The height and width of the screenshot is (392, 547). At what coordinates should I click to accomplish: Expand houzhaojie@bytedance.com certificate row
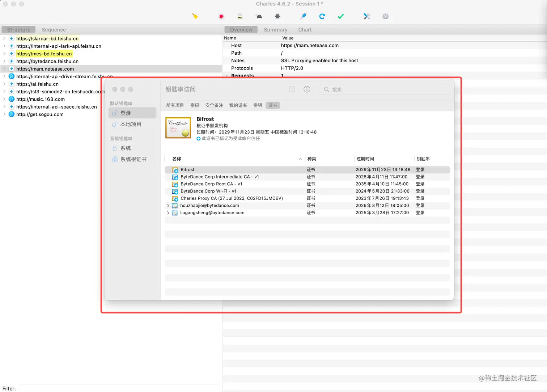[x=168, y=206]
